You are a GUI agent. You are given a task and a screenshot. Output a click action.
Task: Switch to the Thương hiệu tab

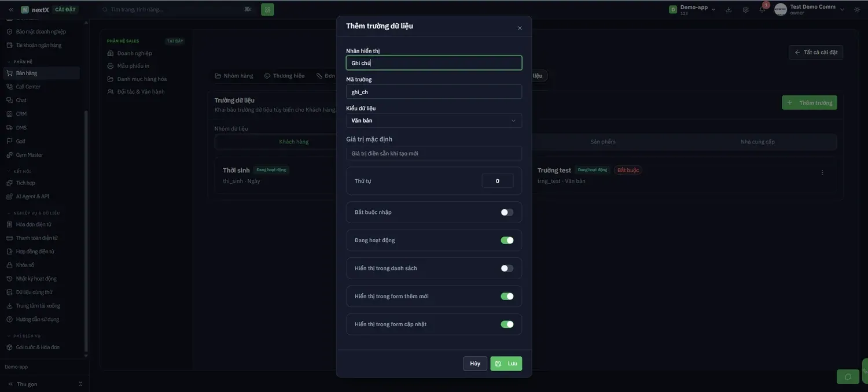click(x=284, y=76)
